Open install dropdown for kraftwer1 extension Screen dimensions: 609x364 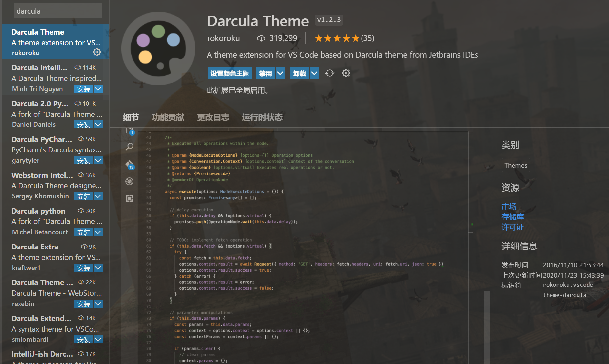pos(98,268)
